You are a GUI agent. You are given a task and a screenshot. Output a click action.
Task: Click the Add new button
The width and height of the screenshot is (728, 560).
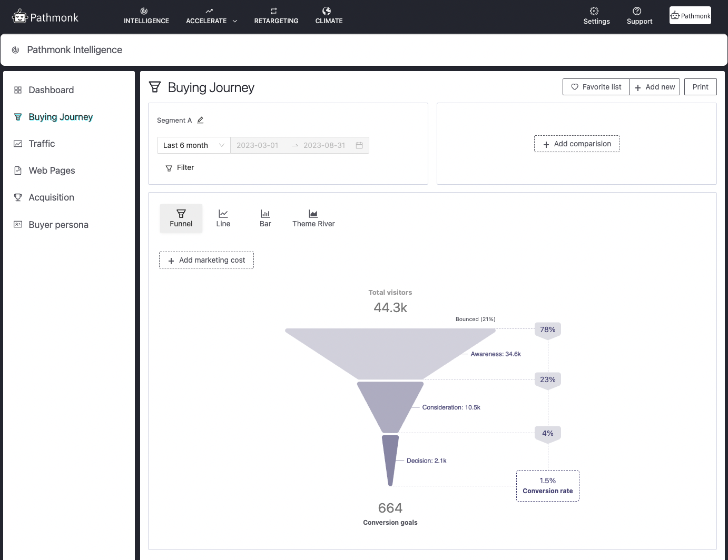(655, 86)
